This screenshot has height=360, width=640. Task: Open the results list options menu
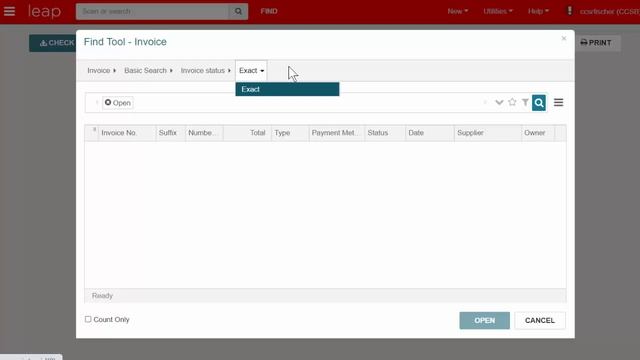(x=558, y=102)
